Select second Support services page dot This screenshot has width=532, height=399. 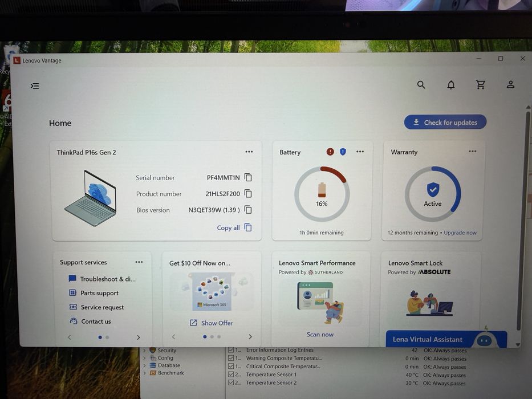(x=107, y=337)
